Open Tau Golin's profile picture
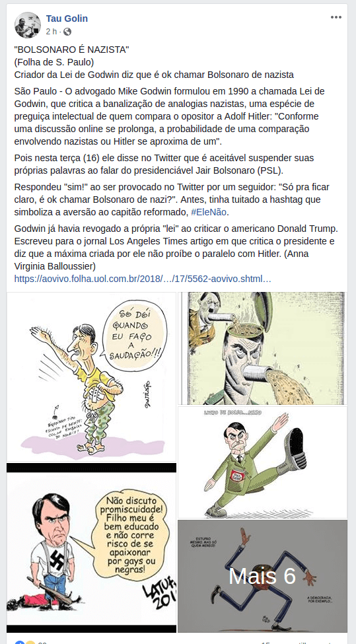The width and height of the screenshot is (356, 644). [x=28, y=24]
